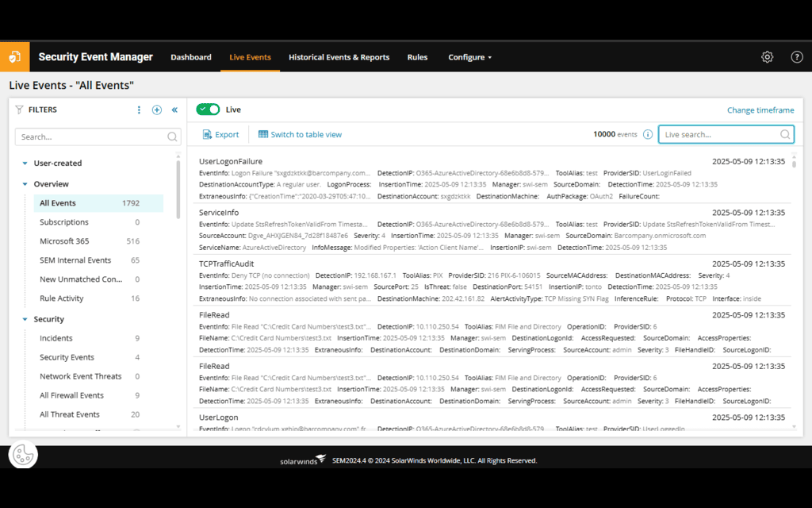Open Historical Events & Reports
This screenshot has width=812, height=508.
[x=339, y=56]
